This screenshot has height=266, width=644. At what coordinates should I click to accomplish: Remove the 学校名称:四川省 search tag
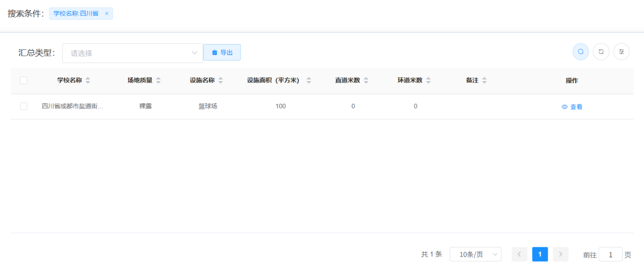(107, 14)
